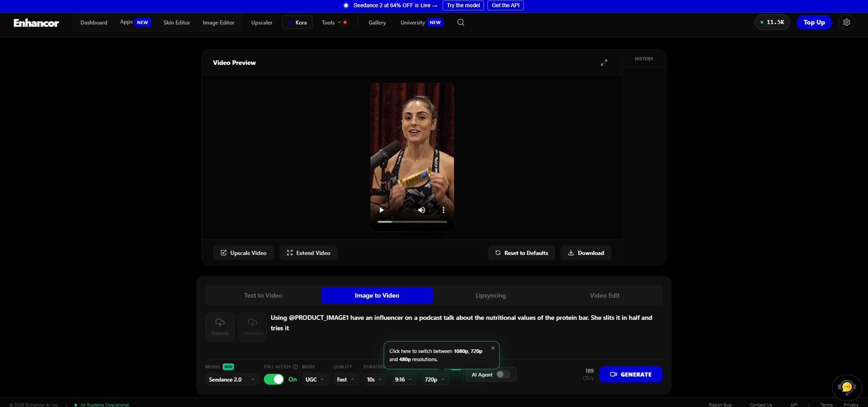Enable the AI Agent toggle

pos(503,374)
